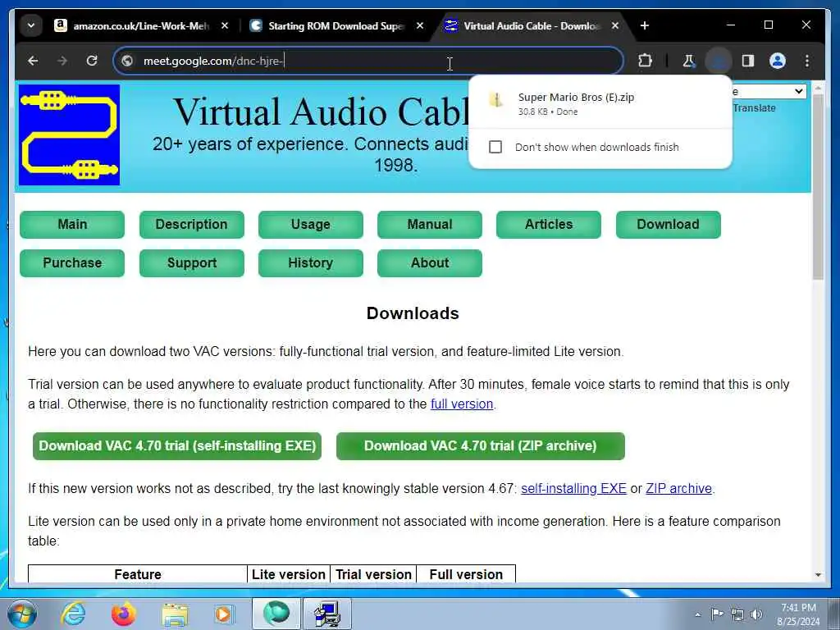The image size is (840, 630).
Task: Open the volume speaker tray icon
Action: 756,614
